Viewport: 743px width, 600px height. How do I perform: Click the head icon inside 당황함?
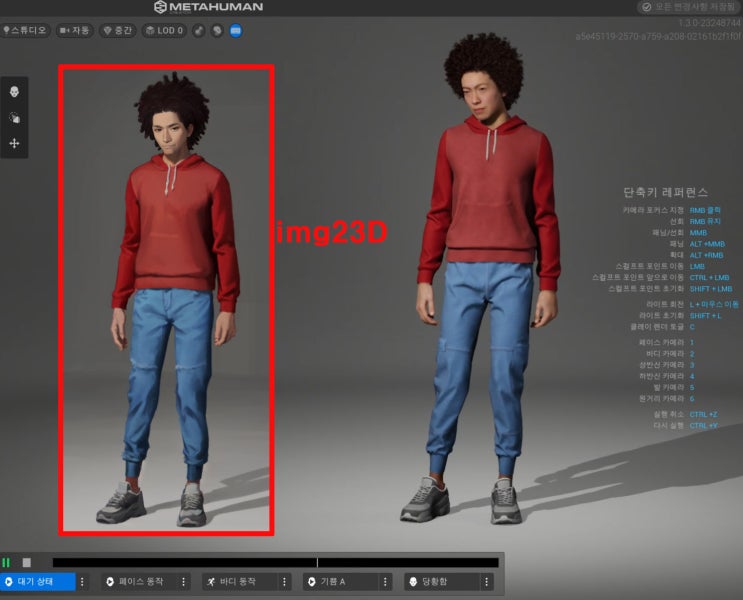click(413, 582)
